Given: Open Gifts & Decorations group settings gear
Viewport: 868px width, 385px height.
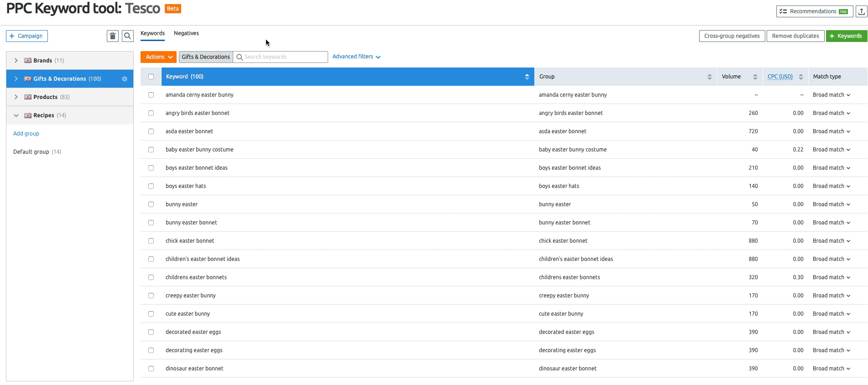Looking at the screenshot, I should [x=125, y=79].
